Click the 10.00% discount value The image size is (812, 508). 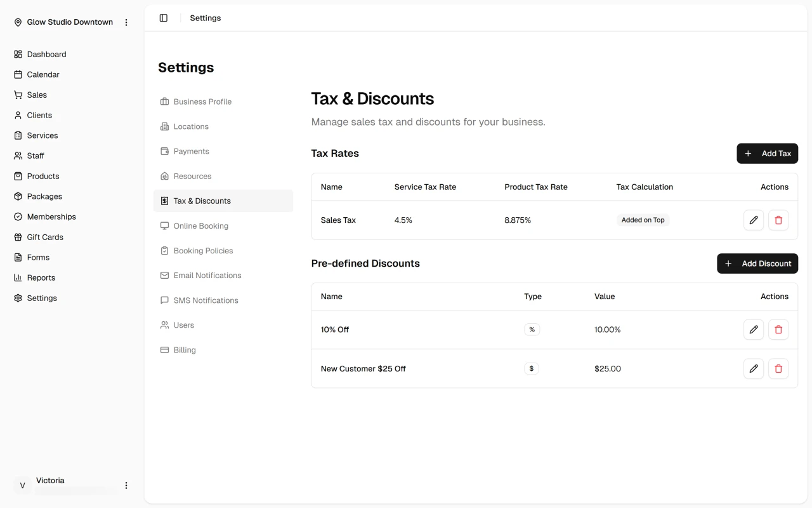(x=608, y=330)
